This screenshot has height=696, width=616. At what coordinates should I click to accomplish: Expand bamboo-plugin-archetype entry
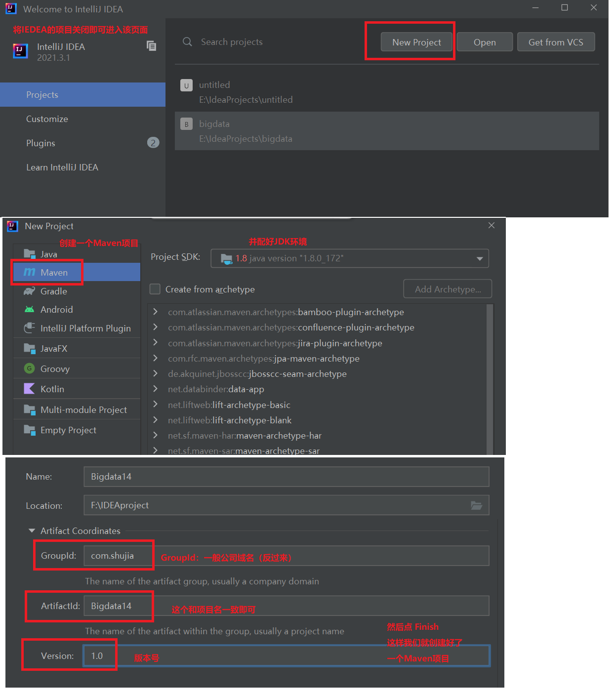click(x=156, y=312)
